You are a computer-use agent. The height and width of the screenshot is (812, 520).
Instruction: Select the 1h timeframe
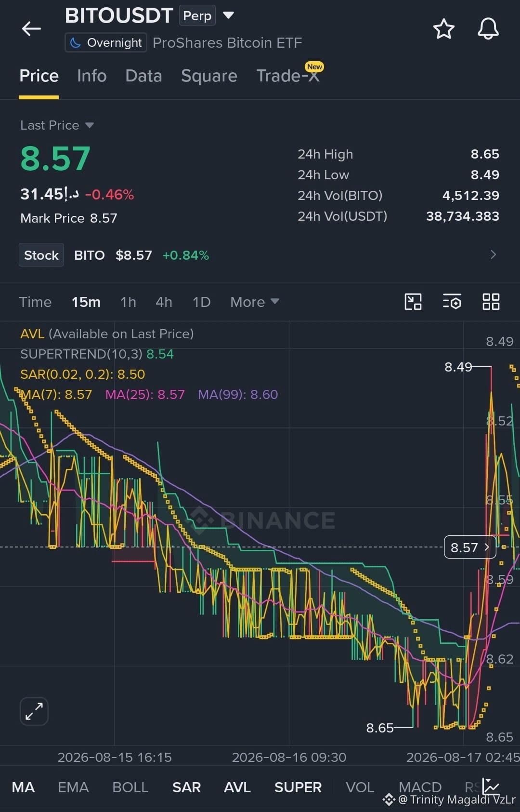128,302
